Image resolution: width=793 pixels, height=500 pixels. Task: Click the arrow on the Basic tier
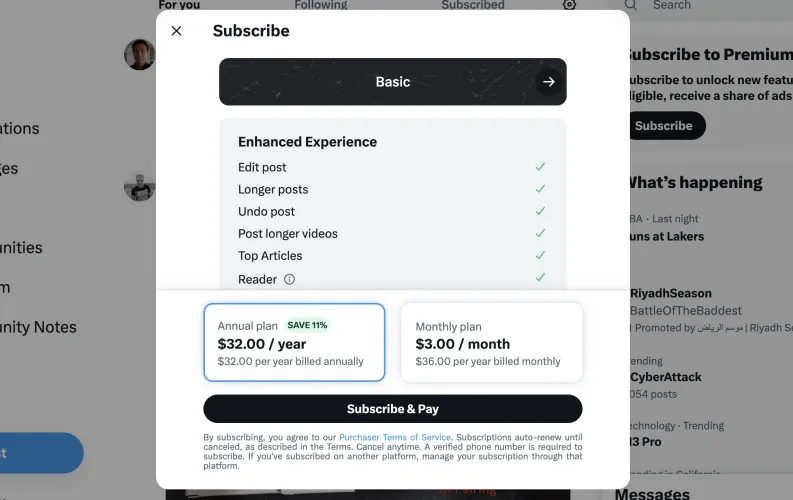(x=547, y=82)
